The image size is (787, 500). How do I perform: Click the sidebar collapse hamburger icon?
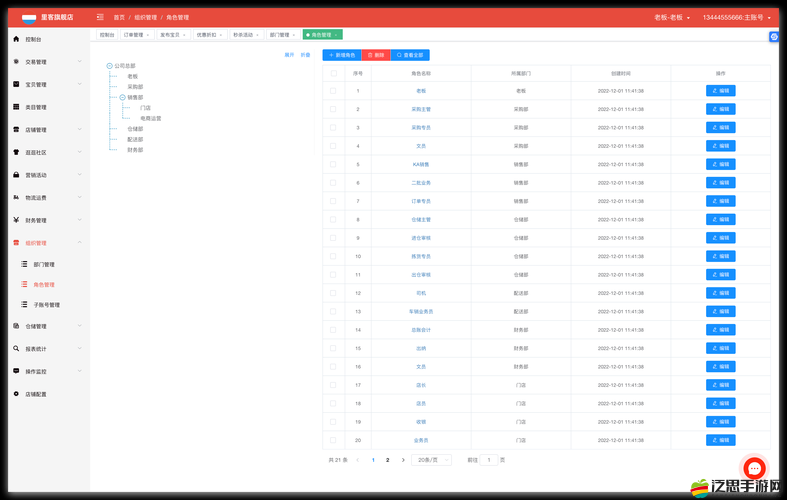99,17
